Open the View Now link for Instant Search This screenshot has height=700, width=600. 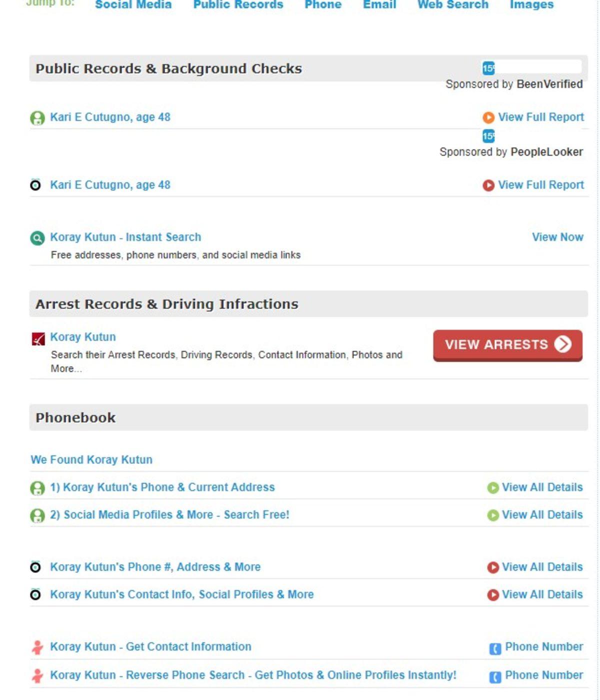tap(557, 237)
